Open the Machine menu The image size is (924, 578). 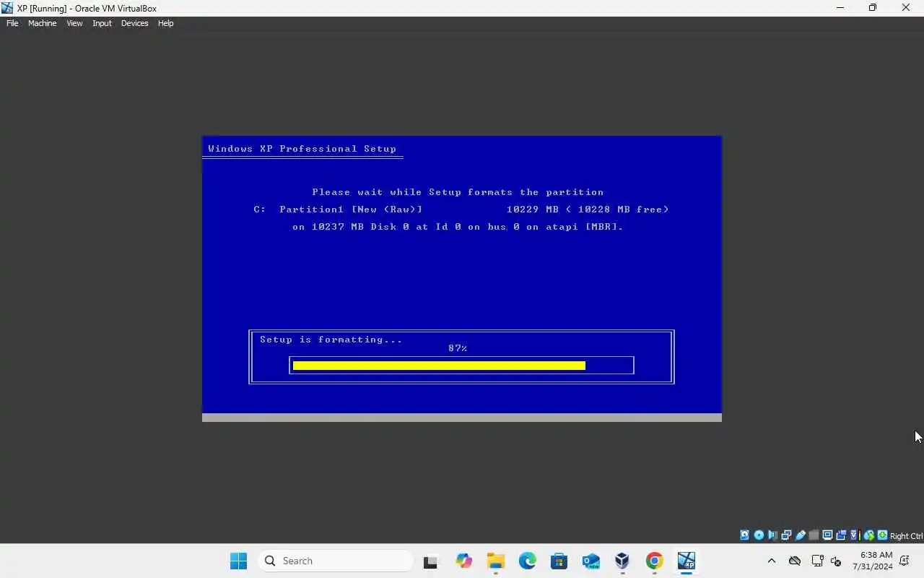tap(42, 23)
